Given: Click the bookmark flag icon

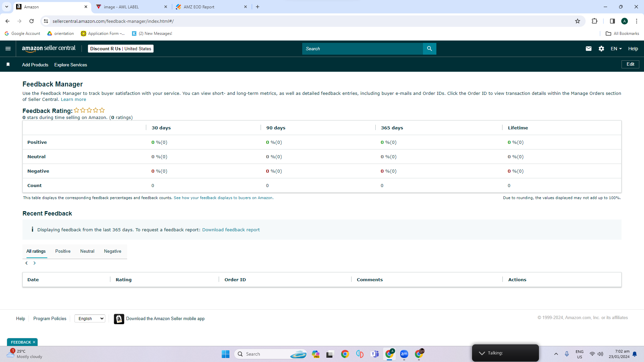Looking at the screenshot, I should (8, 64).
